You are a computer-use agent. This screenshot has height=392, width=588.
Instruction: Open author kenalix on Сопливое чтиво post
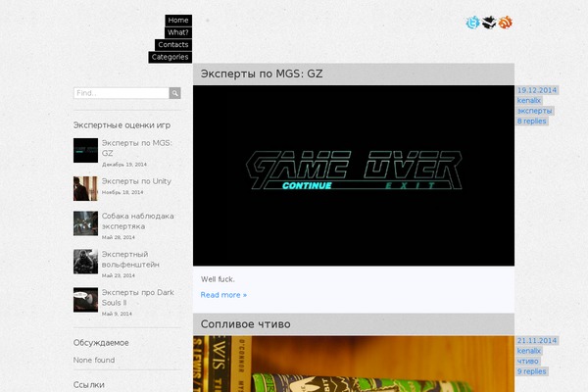pos(529,351)
